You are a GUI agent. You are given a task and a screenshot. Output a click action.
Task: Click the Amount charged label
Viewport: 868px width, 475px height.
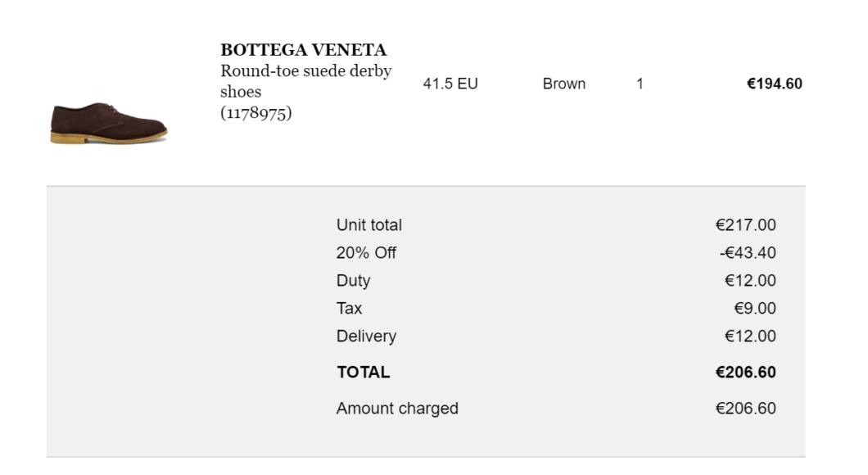[x=397, y=408]
